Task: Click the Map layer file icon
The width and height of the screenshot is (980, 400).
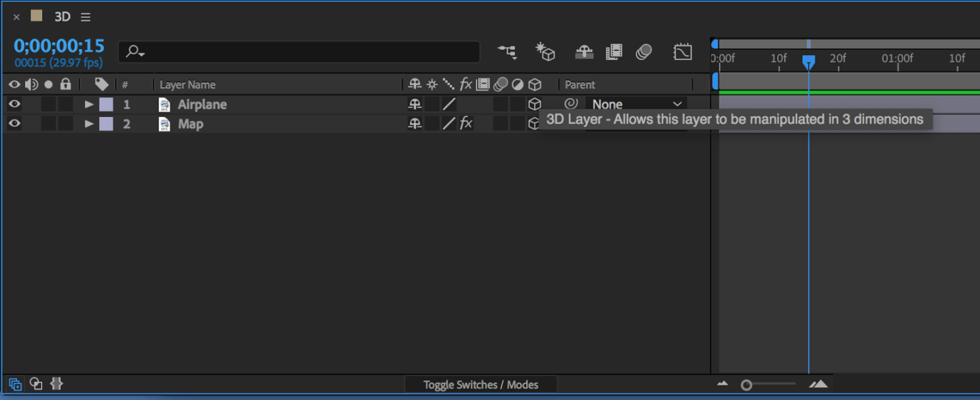Action: click(164, 124)
